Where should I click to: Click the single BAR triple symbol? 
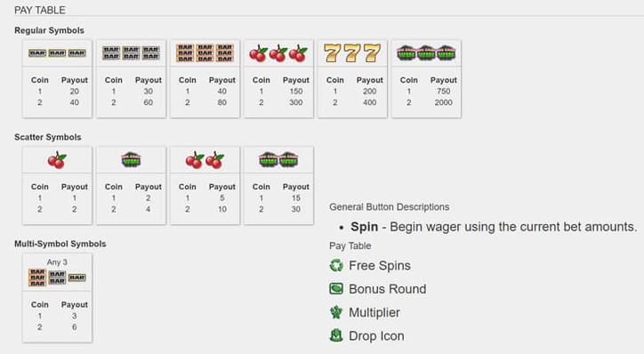coord(57,53)
